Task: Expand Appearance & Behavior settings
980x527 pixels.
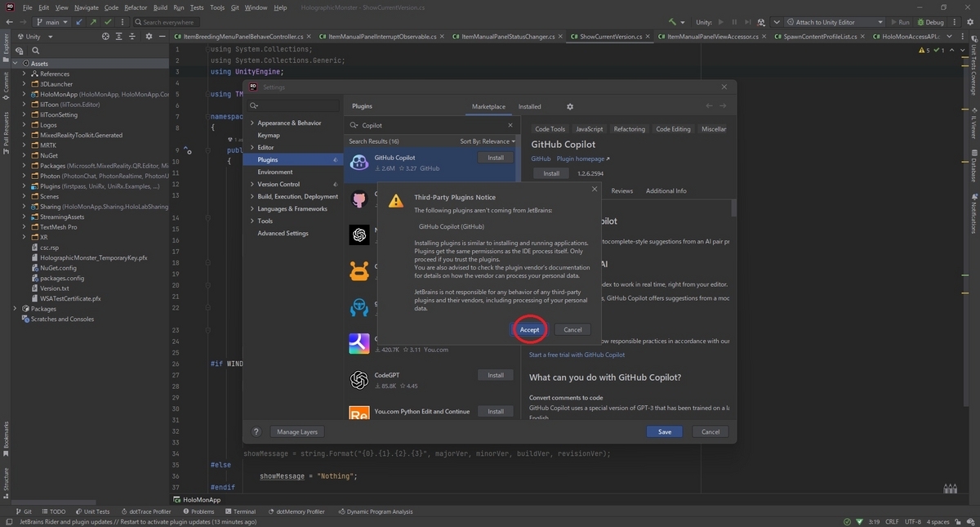Action: click(252, 123)
